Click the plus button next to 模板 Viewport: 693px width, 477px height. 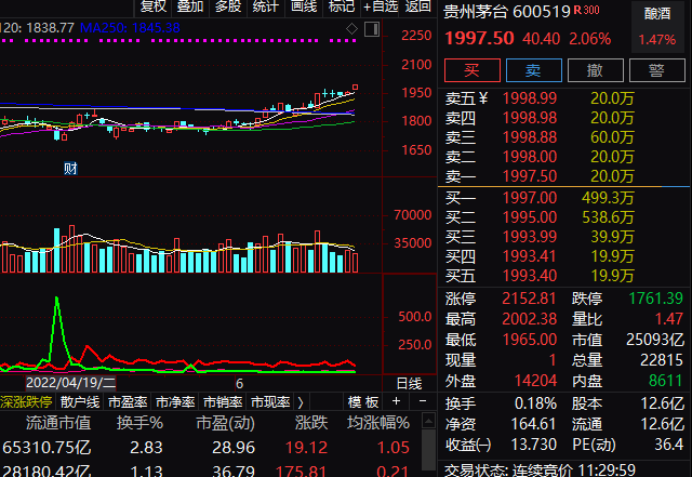click(x=396, y=401)
